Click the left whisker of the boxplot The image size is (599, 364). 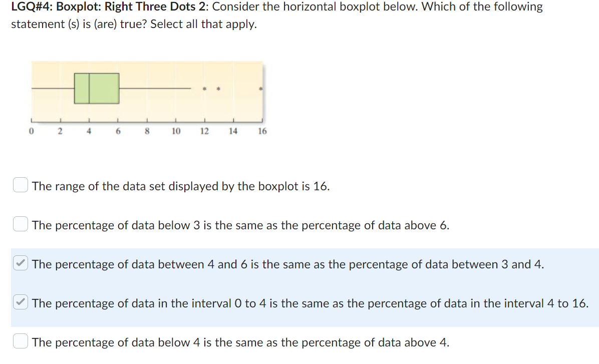[x=53, y=89]
